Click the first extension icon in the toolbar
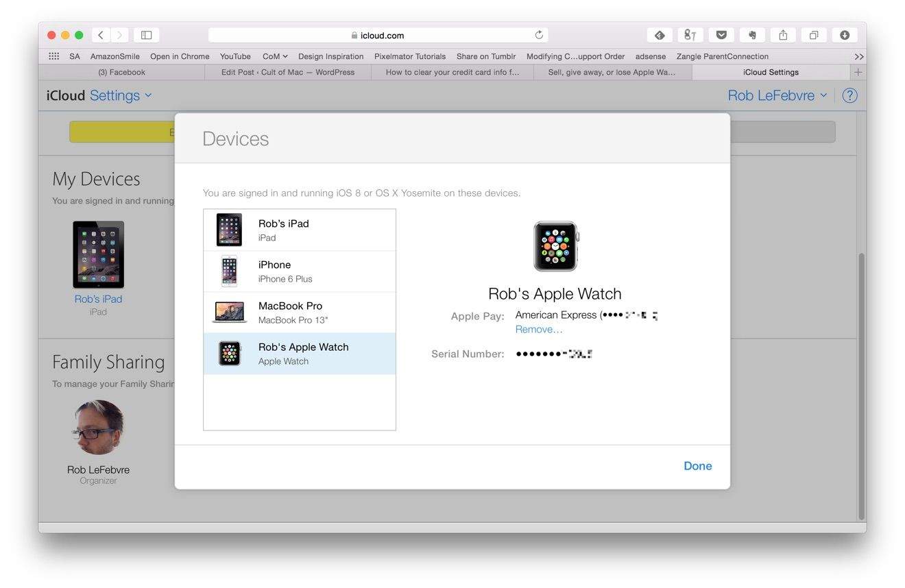 point(659,34)
